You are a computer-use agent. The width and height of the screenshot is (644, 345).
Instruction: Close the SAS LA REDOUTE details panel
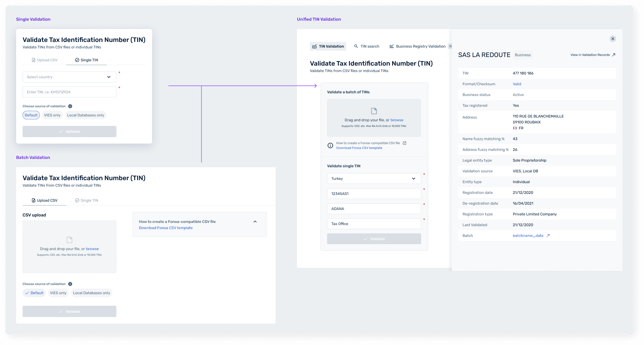pyautogui.click(x=613, y=39)
